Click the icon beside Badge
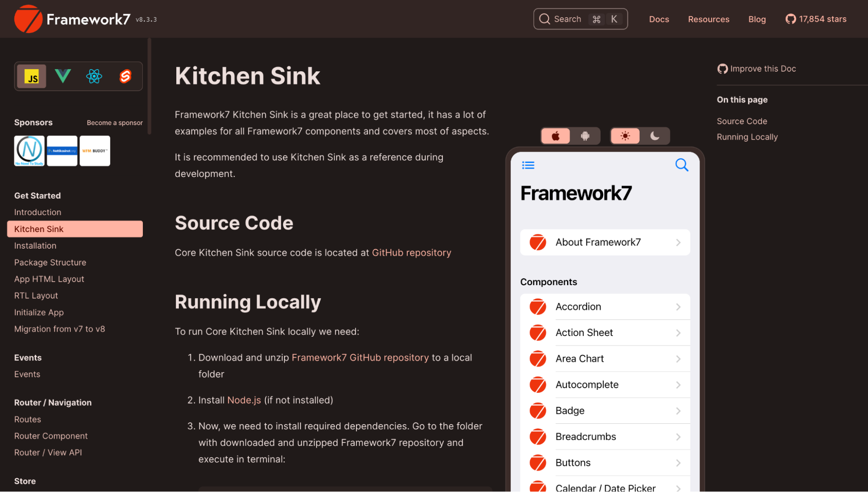Image resolution: width=868 pixels, height=492 pixels. point(538,411)
